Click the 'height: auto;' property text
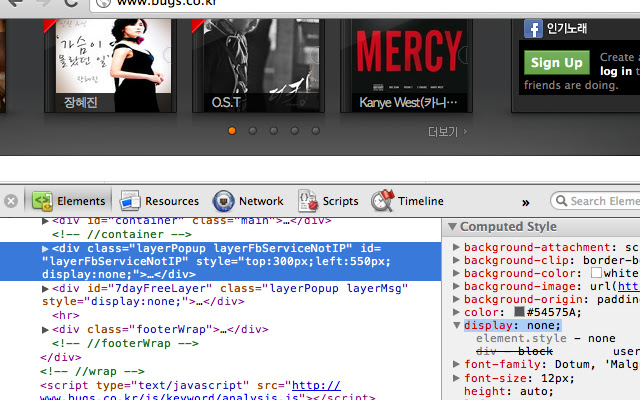 tap(509, 391)
